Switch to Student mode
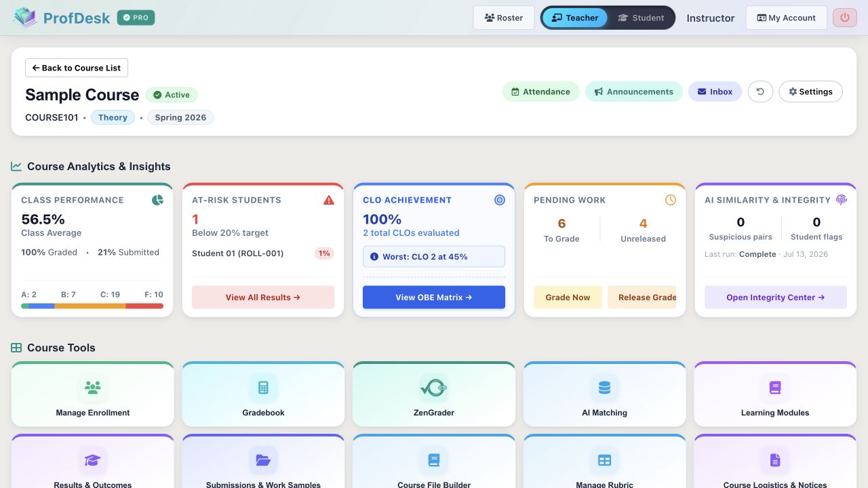Image resolution: width=868 pixels, height=488 pixels. [x=641, y=18]
